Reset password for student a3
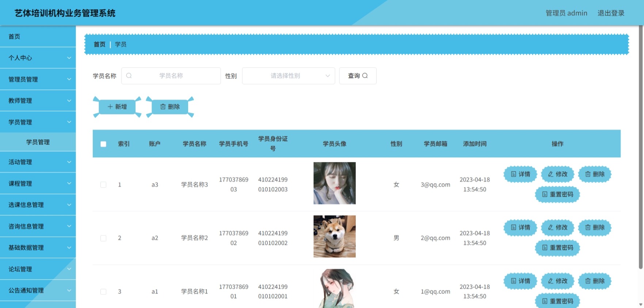Screen dimensions: 644x308 (557, 194)
